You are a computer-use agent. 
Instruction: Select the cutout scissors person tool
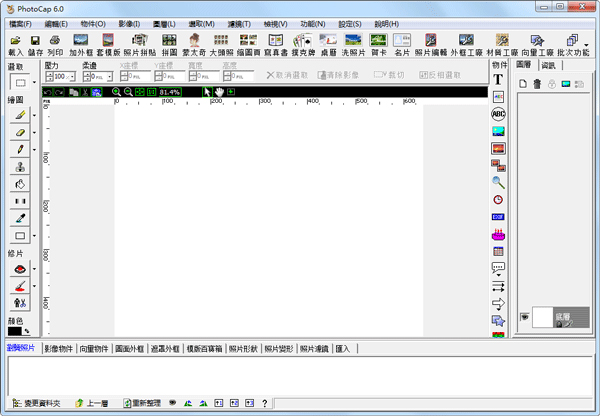click(x=20, y=303)
